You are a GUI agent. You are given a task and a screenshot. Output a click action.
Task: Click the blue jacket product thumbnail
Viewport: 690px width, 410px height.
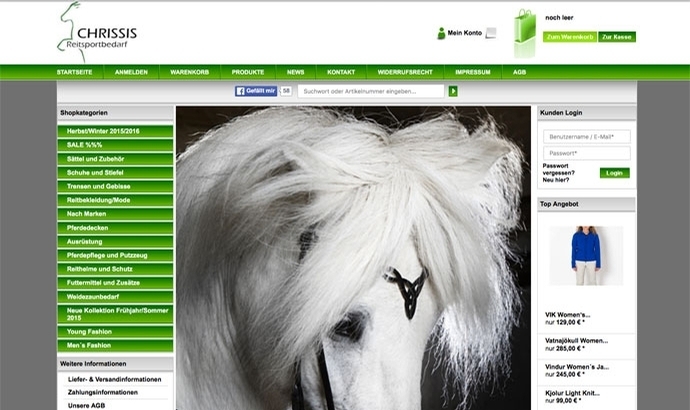pyautogui.click(x=586, y=256)
